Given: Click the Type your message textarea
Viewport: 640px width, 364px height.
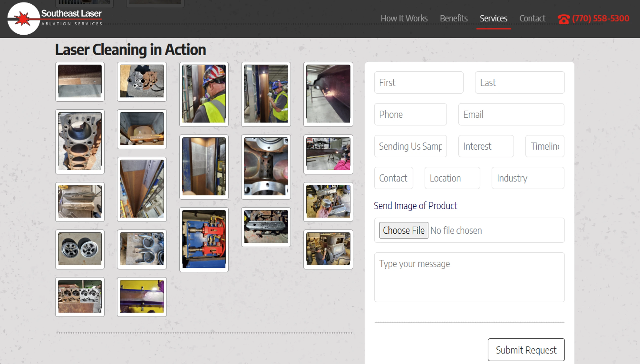Looking at the screenshot, I should point(469,277).
